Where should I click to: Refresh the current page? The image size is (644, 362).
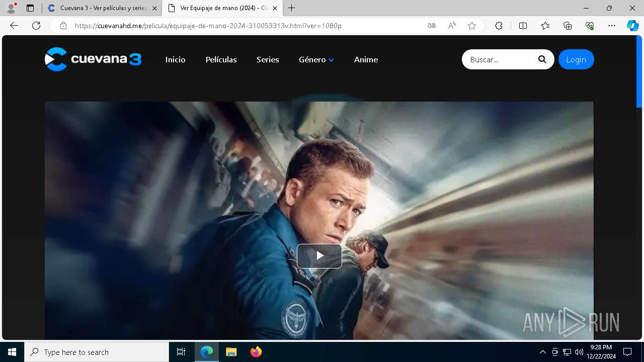36,26
